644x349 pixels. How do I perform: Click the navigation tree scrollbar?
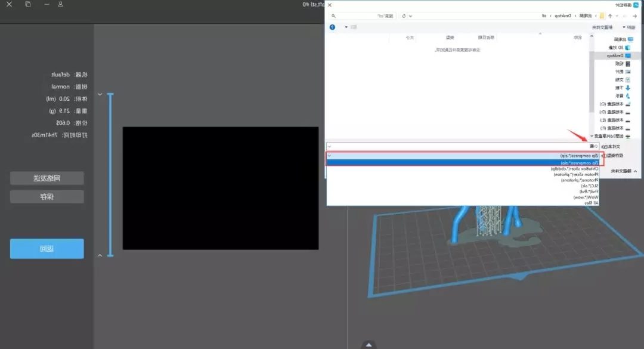pos(592,81)
